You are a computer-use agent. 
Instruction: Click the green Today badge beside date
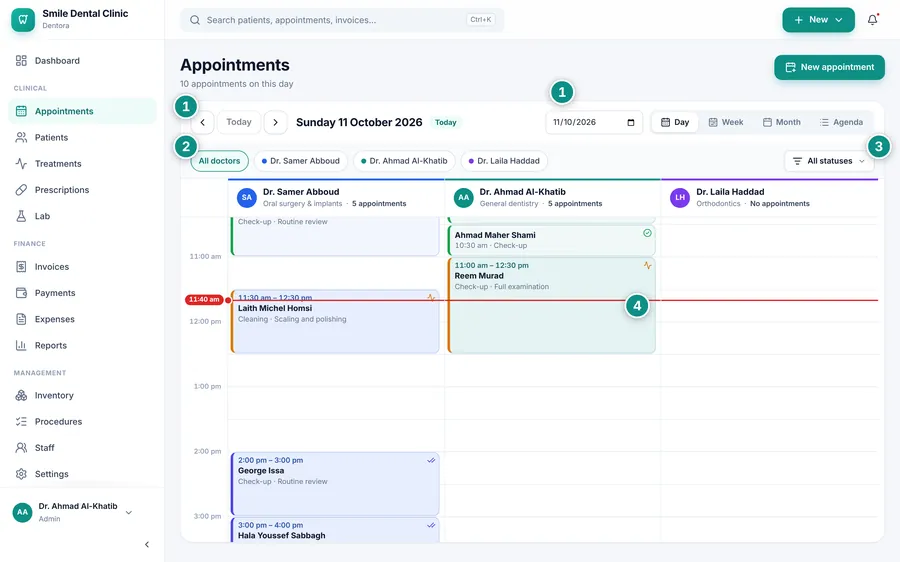(x=445, y=122)
